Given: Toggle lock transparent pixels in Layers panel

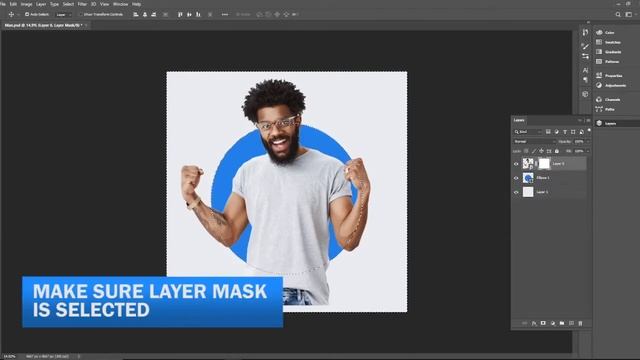Looking at the screenshot, I should (526, 151).
